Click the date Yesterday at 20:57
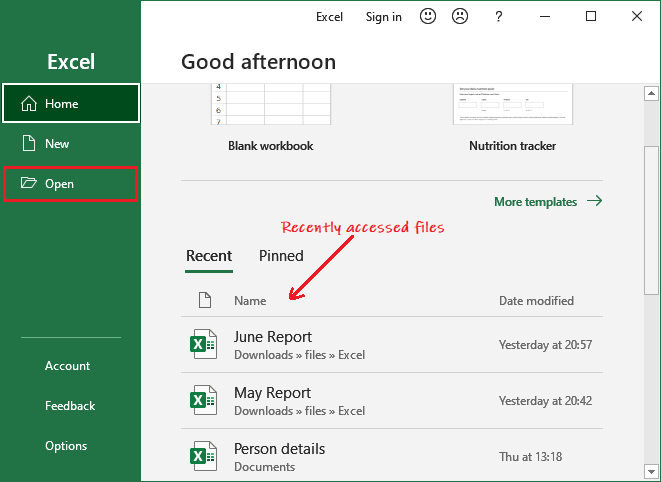661x482 pixels. (x=545, y=345)
